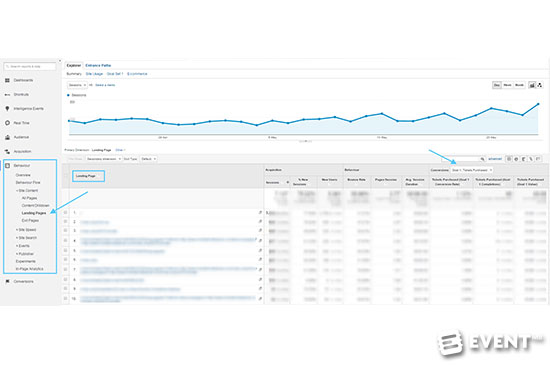550x365 pixels.
Task: Select the pivot table view icon
Action: click(538, 159)
